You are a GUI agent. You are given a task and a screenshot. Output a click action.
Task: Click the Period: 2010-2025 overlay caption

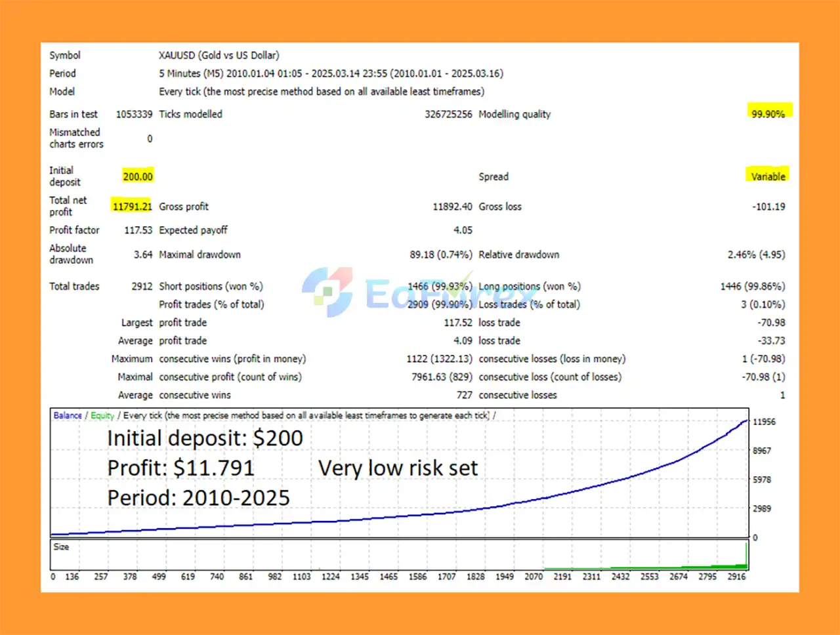pyautogui.click(x=199, y=498)
